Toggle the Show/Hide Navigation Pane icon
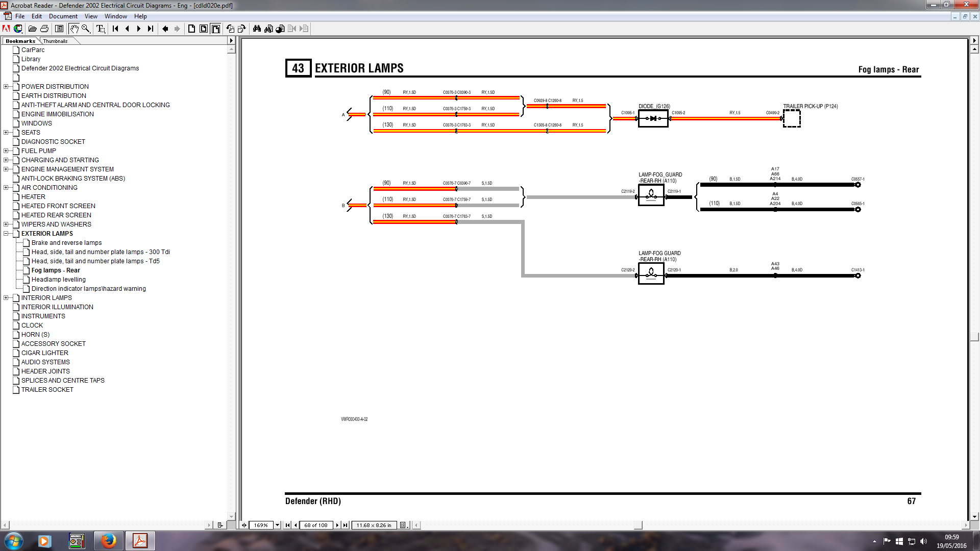This screenshot has height=551, width=980. [x=59, y=29]
